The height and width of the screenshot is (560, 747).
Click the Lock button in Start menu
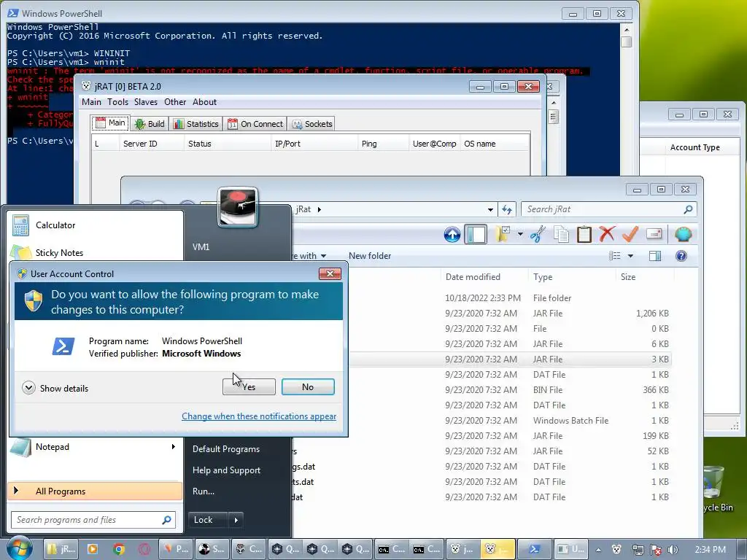click(x=208, y=520)
